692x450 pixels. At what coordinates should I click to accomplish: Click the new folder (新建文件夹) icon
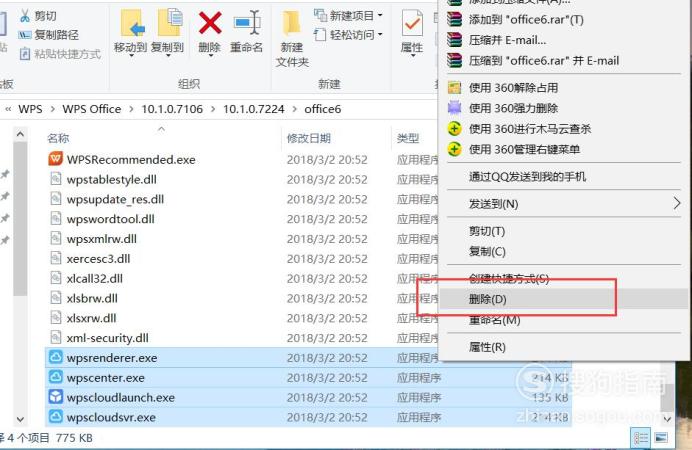[x=291, y=23]
